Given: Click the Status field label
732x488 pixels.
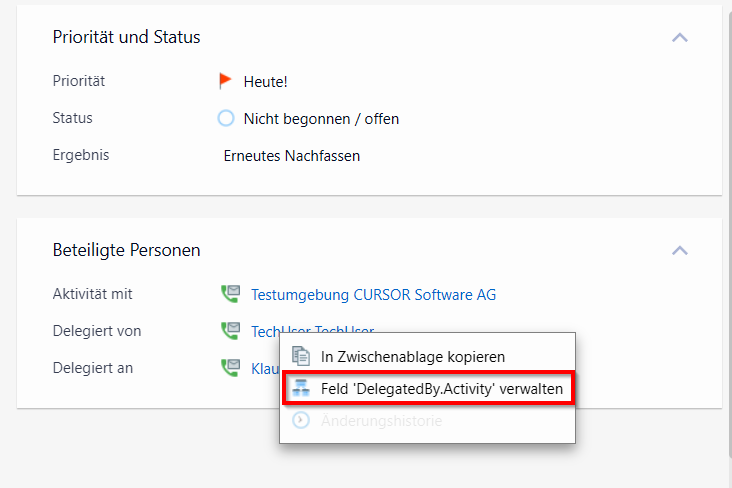Looking at the screenshot, I should coord(72,118).
